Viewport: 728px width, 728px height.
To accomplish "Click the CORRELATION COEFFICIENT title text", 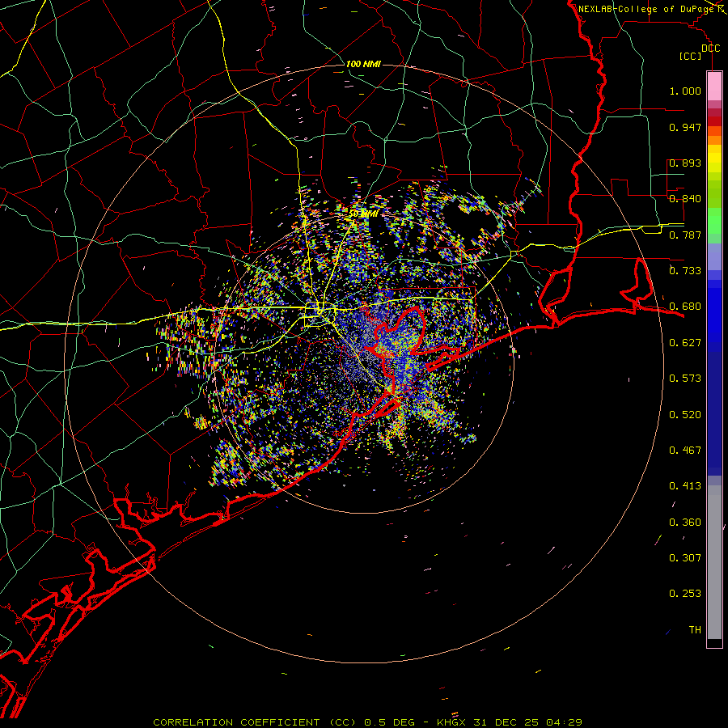I will coord(236,722).
